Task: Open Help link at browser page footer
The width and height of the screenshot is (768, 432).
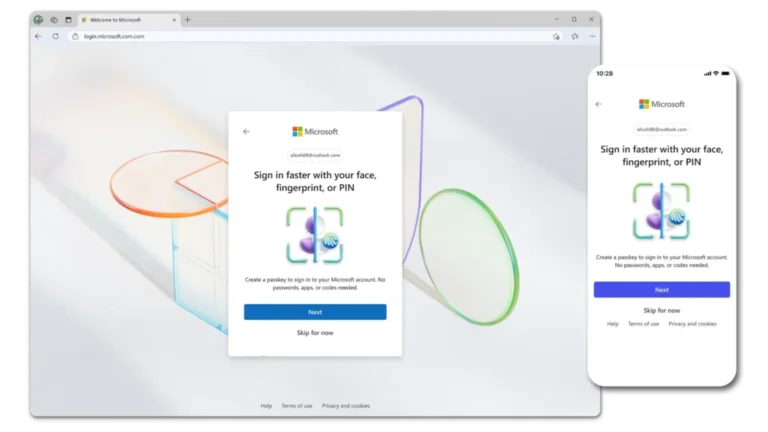Action: coord(266,406)
